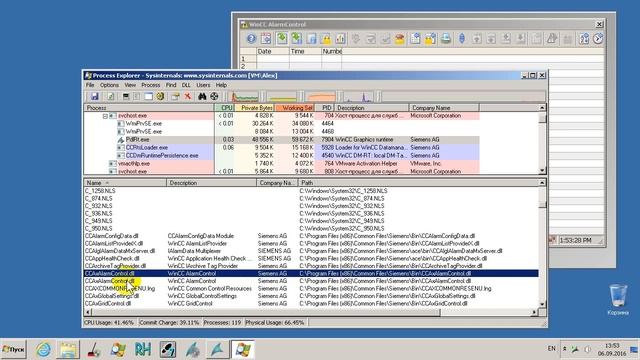Sort by the Working Set column header
Viewport: 640px width, 360px height.
[295, 108]
